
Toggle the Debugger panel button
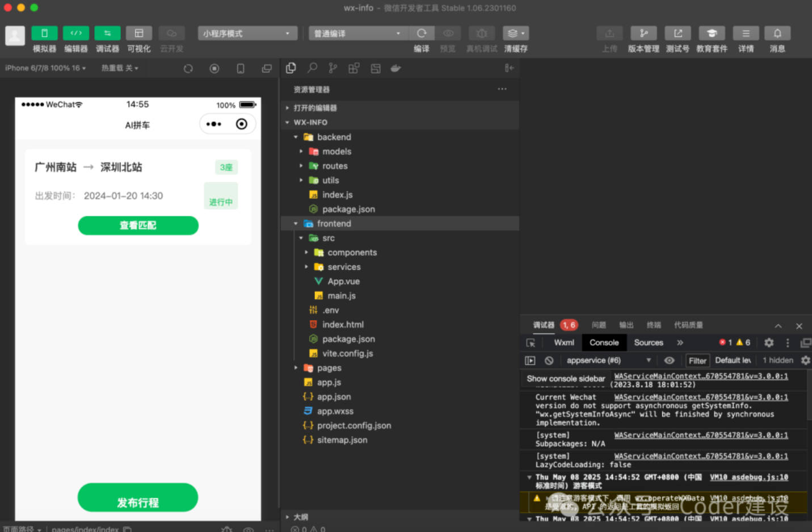click(107, 33)
